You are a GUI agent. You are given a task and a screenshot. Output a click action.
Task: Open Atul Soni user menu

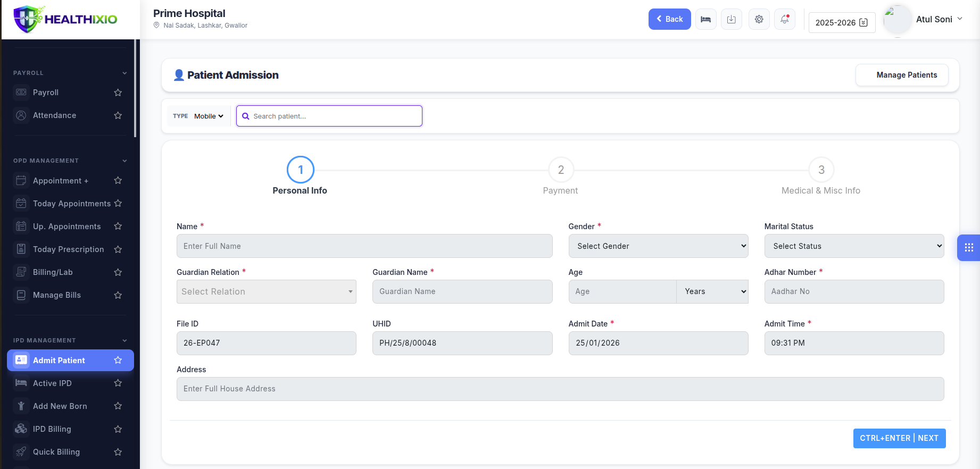[939, 19]
